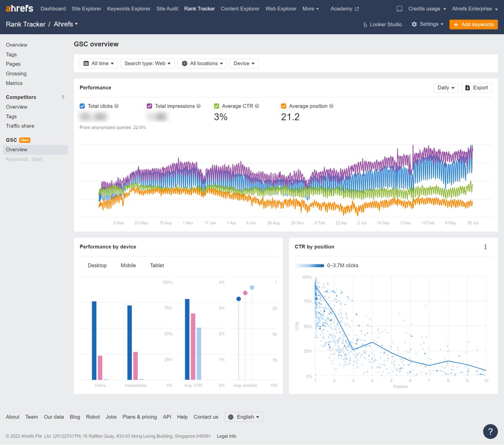Toggle Average position checkbox
The height and width of the screenshot is (445, 504).
pos(283,106)
